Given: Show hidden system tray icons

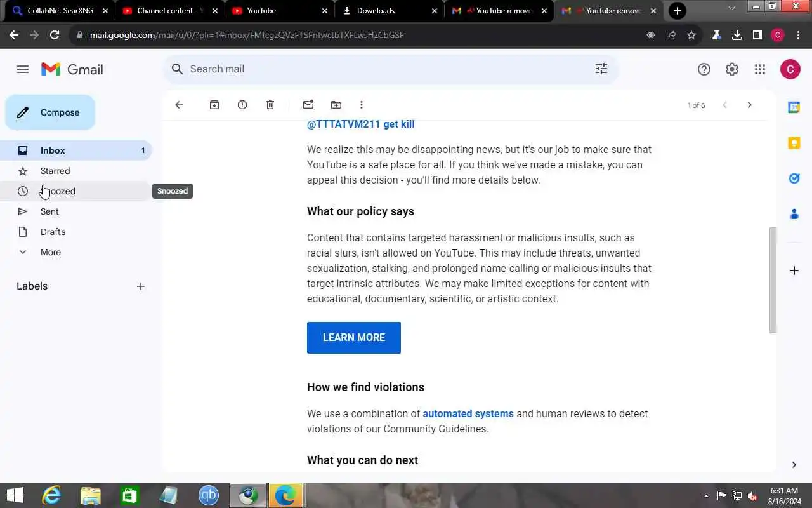Looking at the screenshot, I should (x=706, y=496).
